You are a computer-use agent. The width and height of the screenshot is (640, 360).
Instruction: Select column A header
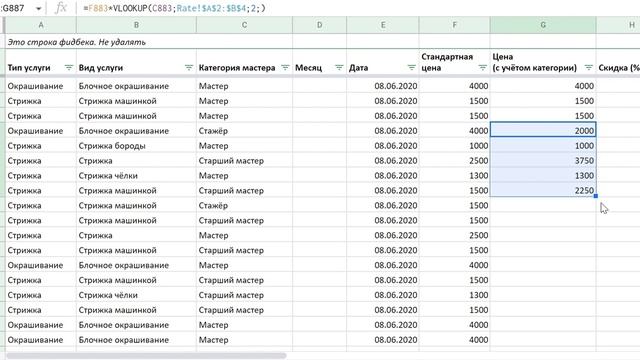(x=41, y=25)
